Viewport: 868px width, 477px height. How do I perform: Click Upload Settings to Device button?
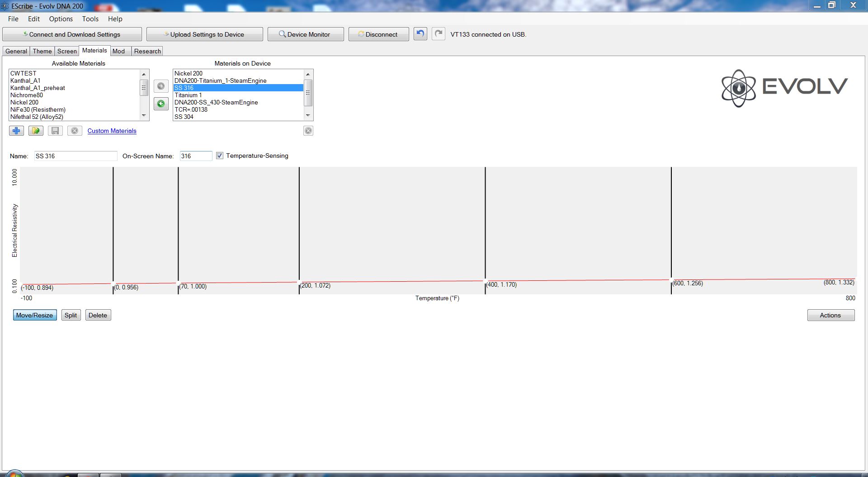click(x=205, y=34)
